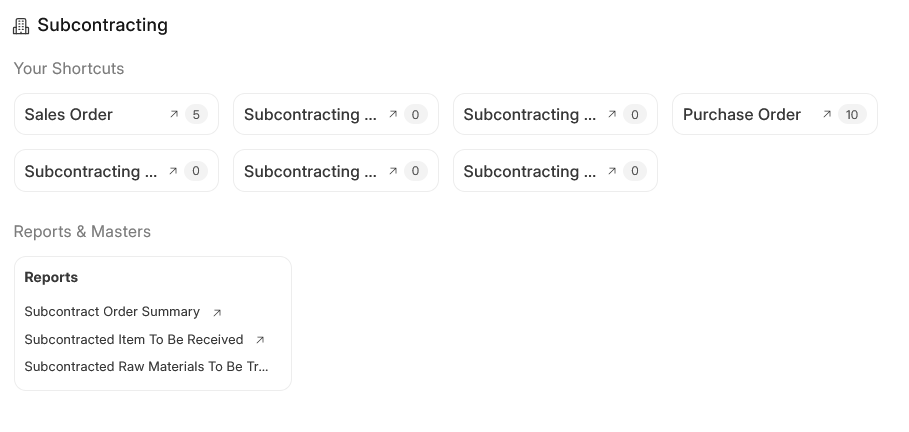Click the arrow icon on Purchase Order shortcut
Viewport: 909px width, 432px height.
(x=827, y=115)
